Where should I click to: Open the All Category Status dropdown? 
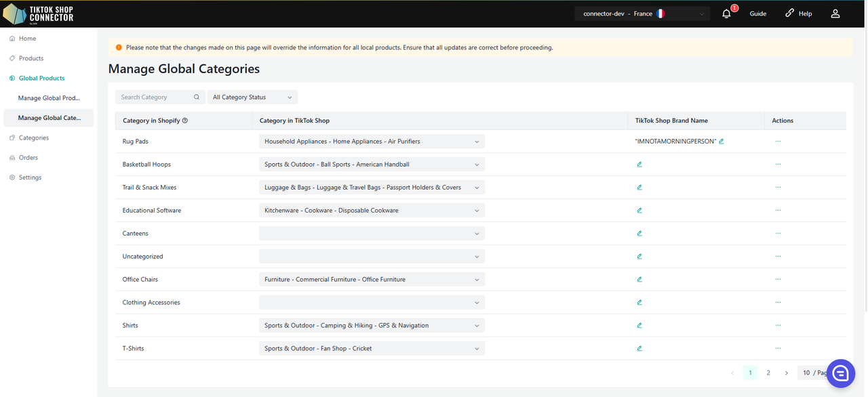point(252,98)
